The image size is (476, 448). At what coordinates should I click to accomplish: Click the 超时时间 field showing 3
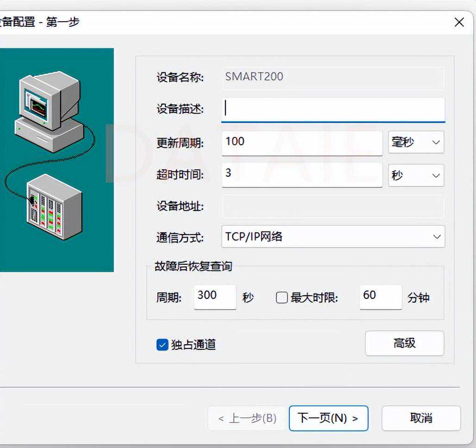click(x=301, y=175)
